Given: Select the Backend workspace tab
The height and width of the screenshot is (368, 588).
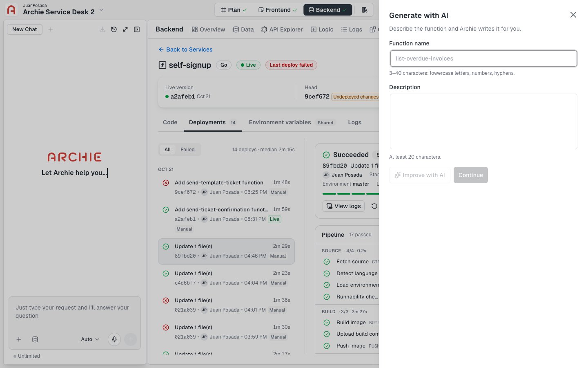Looking at the screenshot, I should pos(328,10).
